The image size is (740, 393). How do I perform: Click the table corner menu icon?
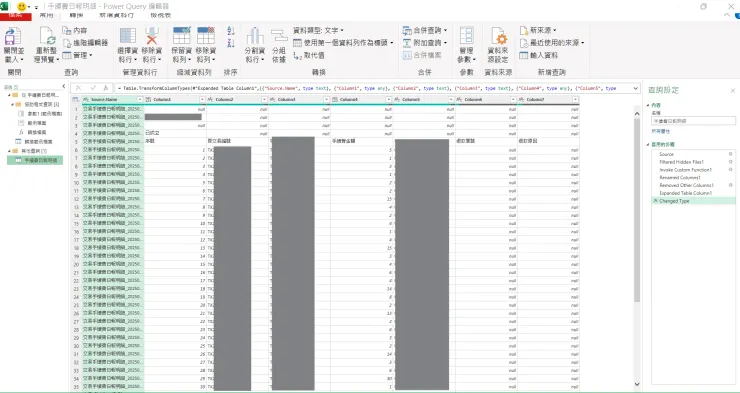click(x=76, y=100)
